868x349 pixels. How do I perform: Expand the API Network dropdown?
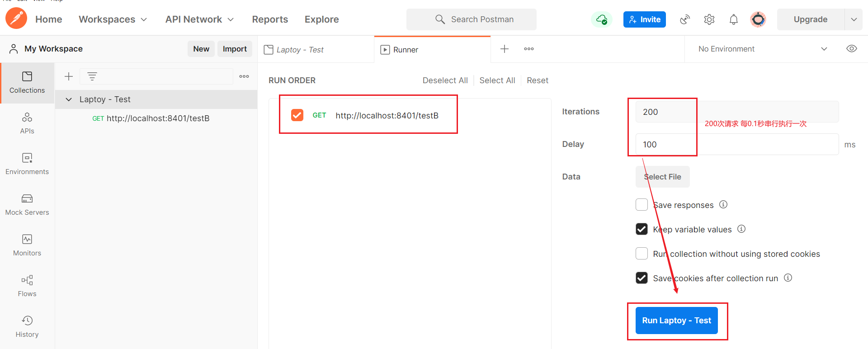pos(199,19)
